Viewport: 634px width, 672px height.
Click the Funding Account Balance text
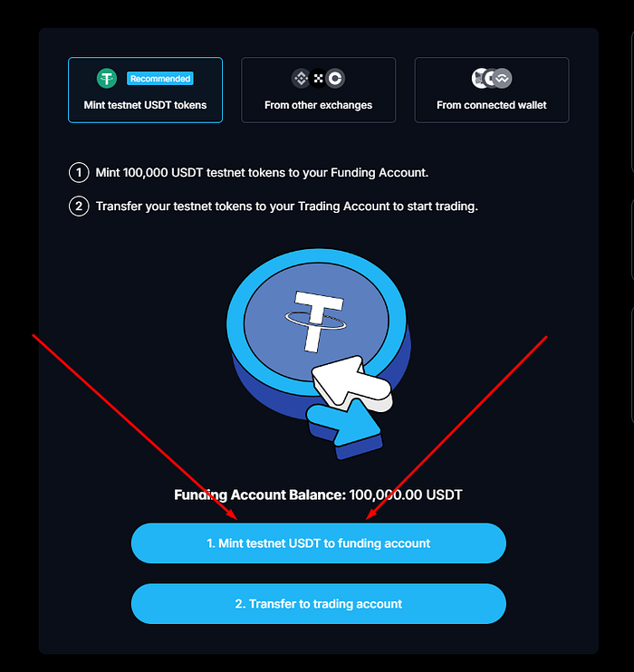(x=318, y=495)
